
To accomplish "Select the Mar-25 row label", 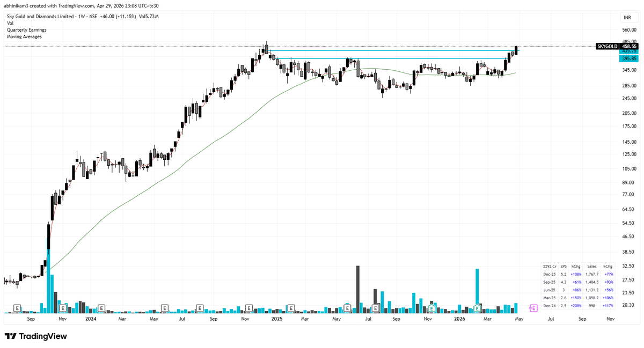I will [550, 298].
